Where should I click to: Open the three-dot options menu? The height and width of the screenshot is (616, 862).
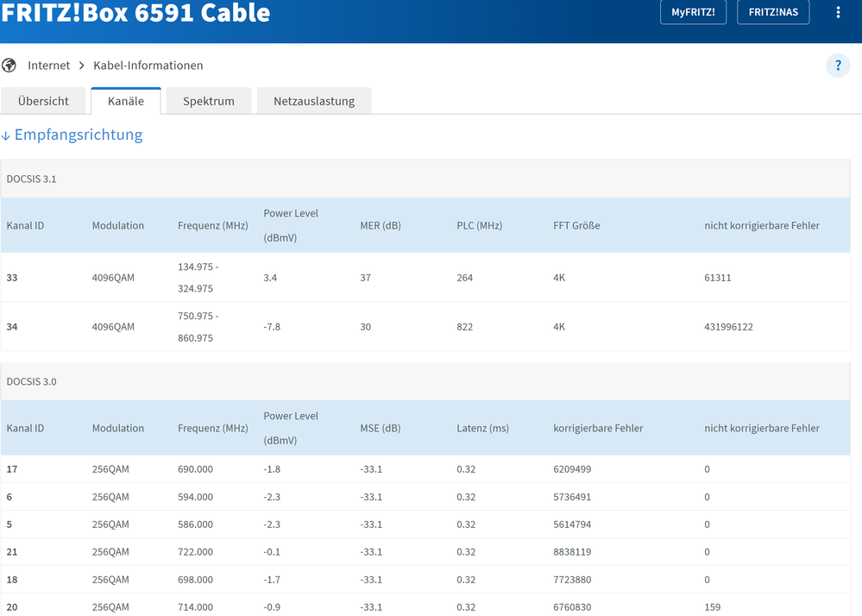coord(838,12)
